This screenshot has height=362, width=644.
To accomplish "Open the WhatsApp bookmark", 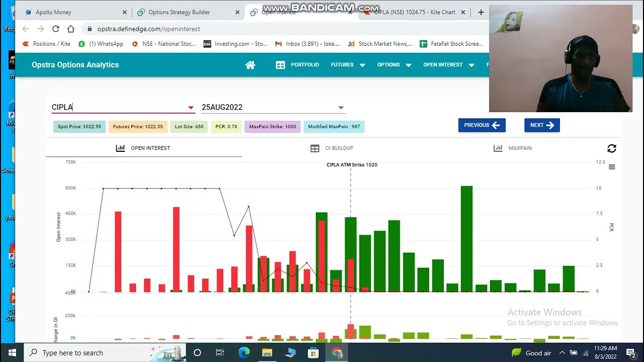I will (x=101, y=44).
